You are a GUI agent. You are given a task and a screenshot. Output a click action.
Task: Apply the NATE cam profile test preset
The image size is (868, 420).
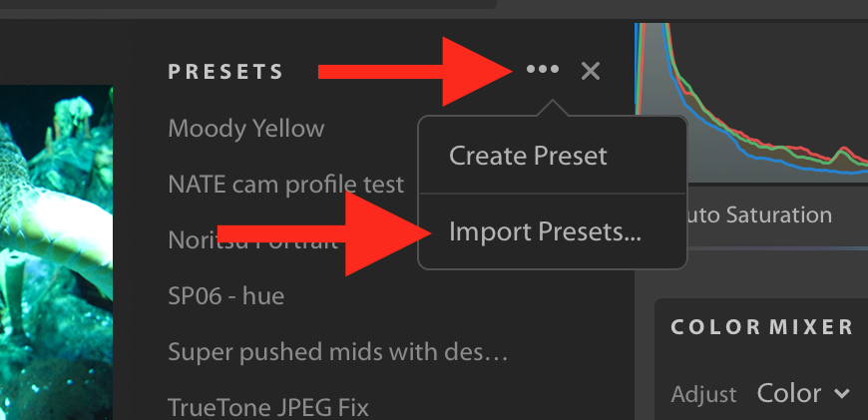coord(285,185)
